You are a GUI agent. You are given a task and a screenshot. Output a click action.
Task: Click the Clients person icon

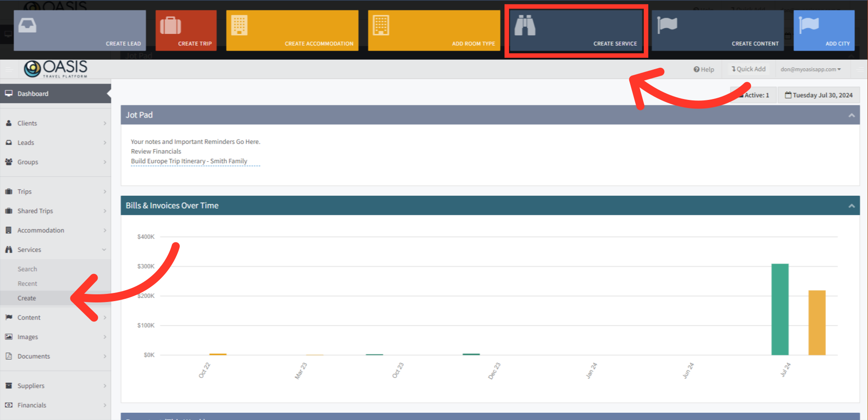9,123
